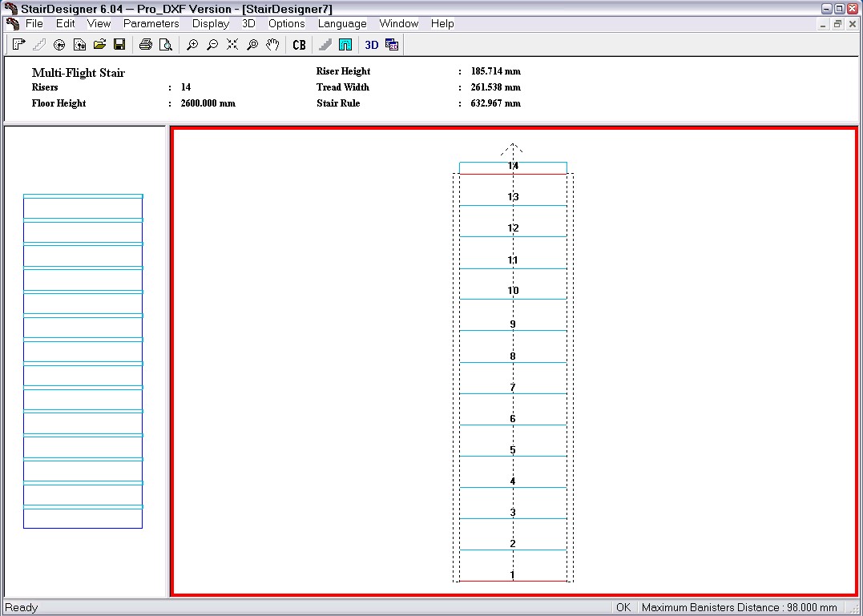
Task: Click the cyan stairwell plan icon
Action: coord(345,45)
